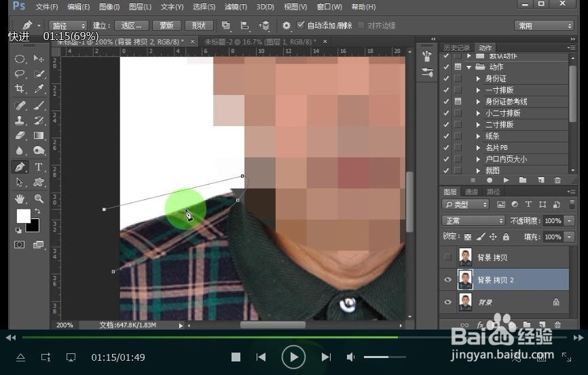Open fill 填充 slider dropdown
This screenshot has height=375, width=588.
pyautogui.click(x=569, y=237)
